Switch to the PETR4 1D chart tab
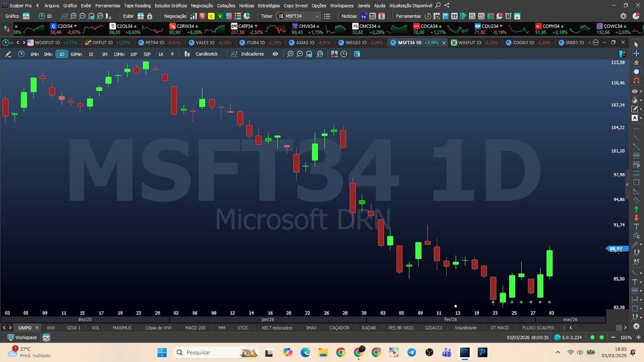 click(158, 42)
